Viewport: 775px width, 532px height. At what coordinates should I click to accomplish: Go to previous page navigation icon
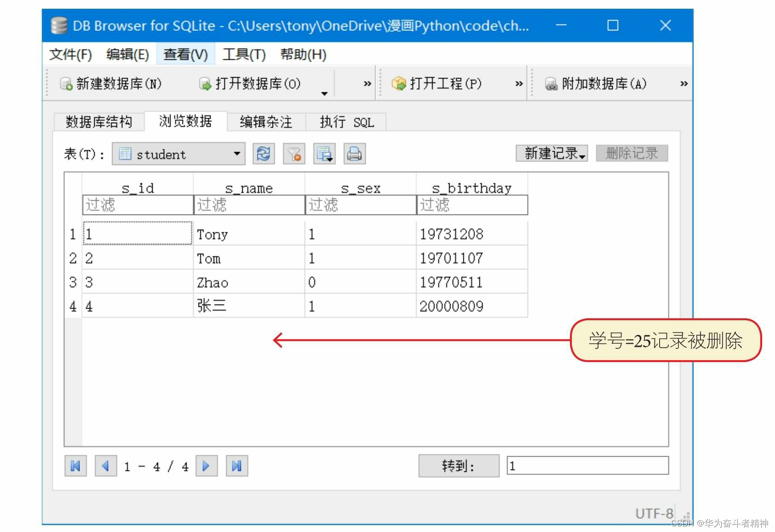point(106,466)
